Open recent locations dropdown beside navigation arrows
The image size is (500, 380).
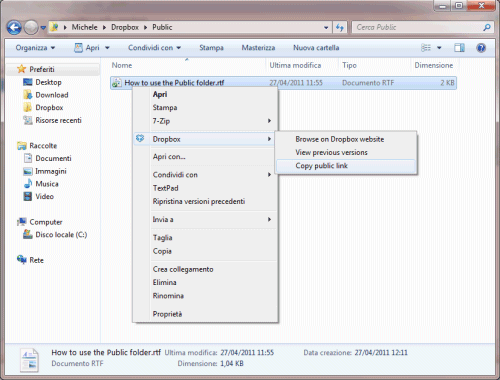coord(43,28)
